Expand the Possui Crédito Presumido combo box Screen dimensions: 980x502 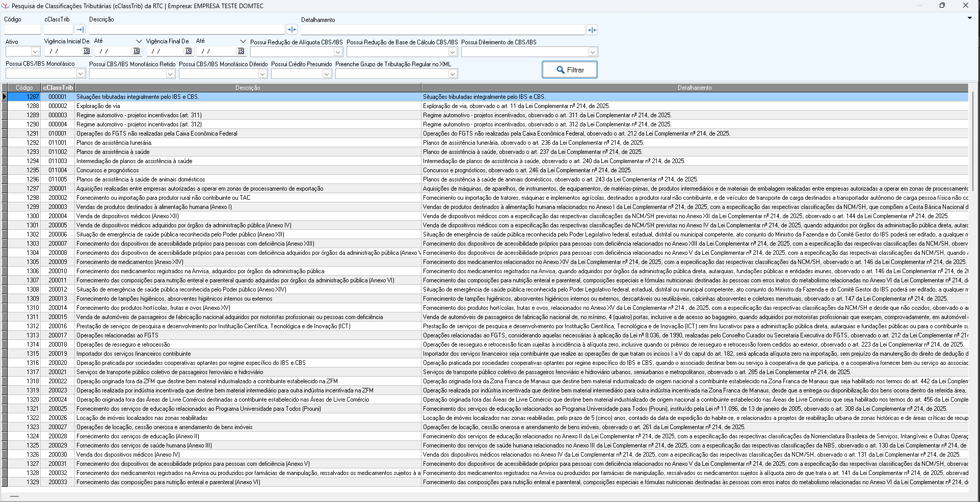click(x=327, y=74)
